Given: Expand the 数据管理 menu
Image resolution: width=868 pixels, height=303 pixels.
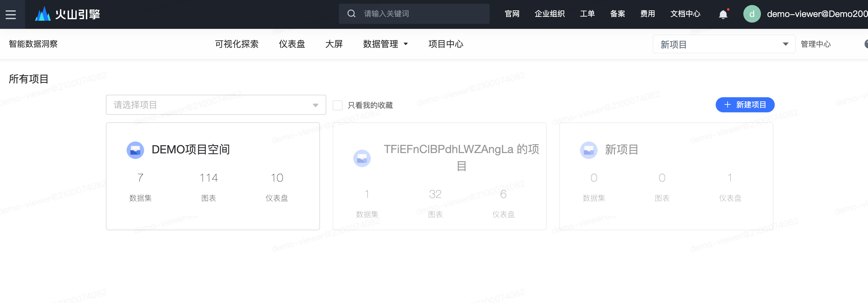Looking at the screenshot, I should coord(385,44).
